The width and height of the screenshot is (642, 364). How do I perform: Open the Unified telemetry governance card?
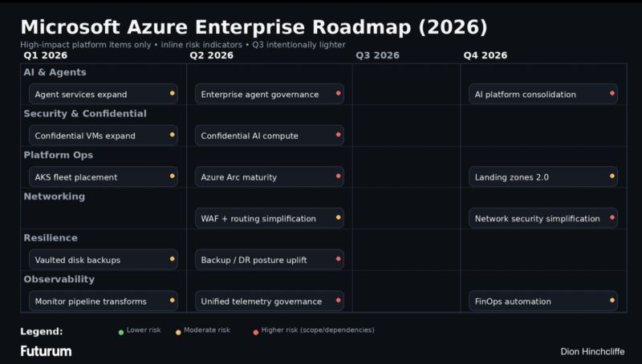pos(269,301)
